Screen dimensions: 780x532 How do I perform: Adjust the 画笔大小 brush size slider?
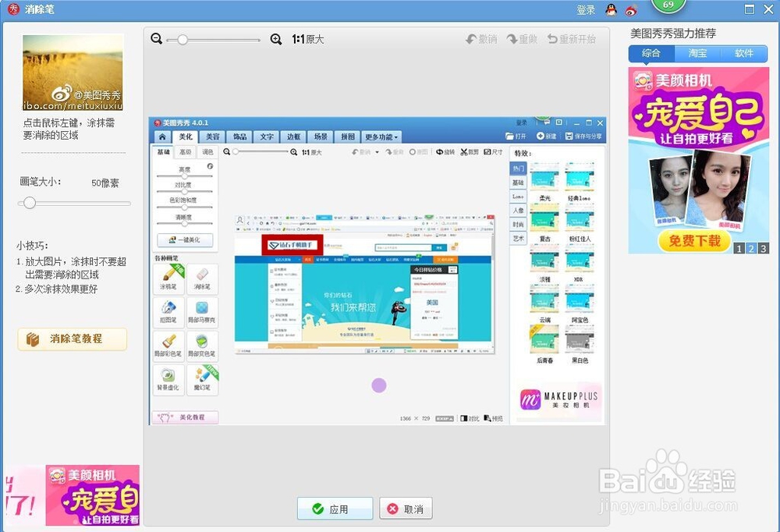pyautogui.click(x=74, y=203)
